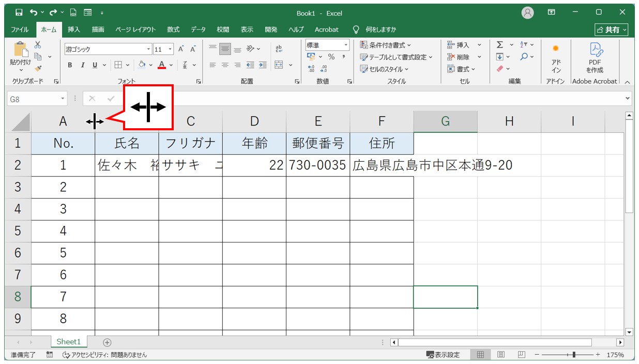Viewport: 639px width, 364px height.
Task: Toggle italic formatting
Action: click(82, 65)
